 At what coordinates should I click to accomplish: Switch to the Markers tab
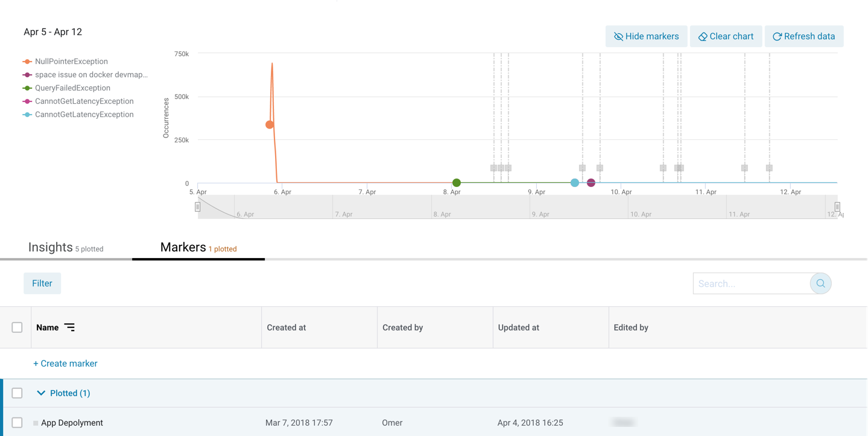tap(198, 247)
